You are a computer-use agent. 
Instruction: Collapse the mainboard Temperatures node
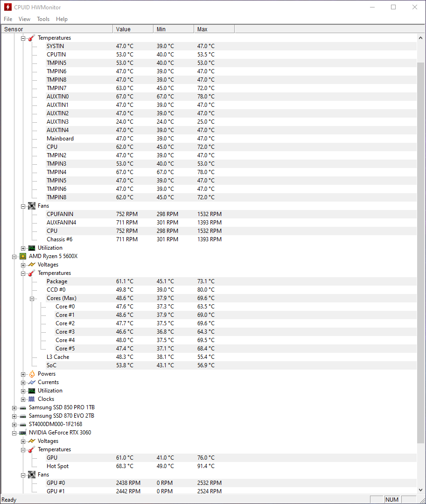coord(23,38)
